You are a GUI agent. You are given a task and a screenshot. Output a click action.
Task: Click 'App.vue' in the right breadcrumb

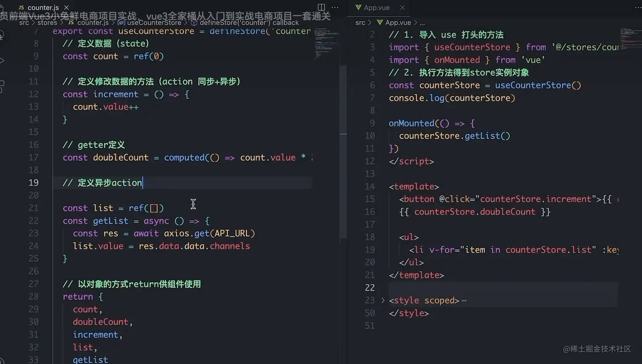pyautogui.click(x=398, y=22)
